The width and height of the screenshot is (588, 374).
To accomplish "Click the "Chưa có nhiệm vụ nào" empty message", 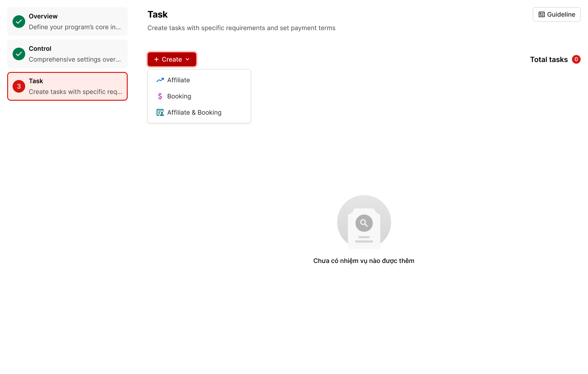I will coord(364,261).
